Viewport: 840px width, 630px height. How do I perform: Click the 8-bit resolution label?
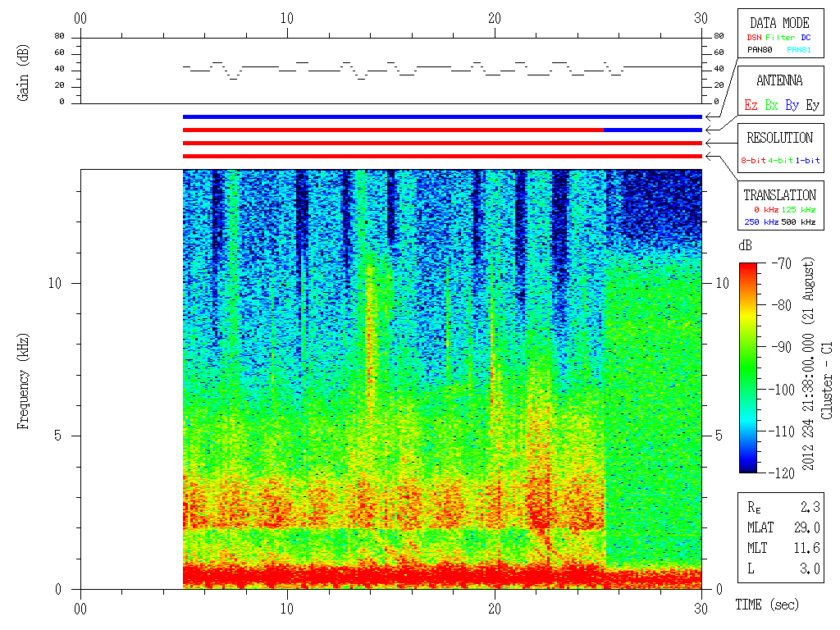[x=753, y=160]
